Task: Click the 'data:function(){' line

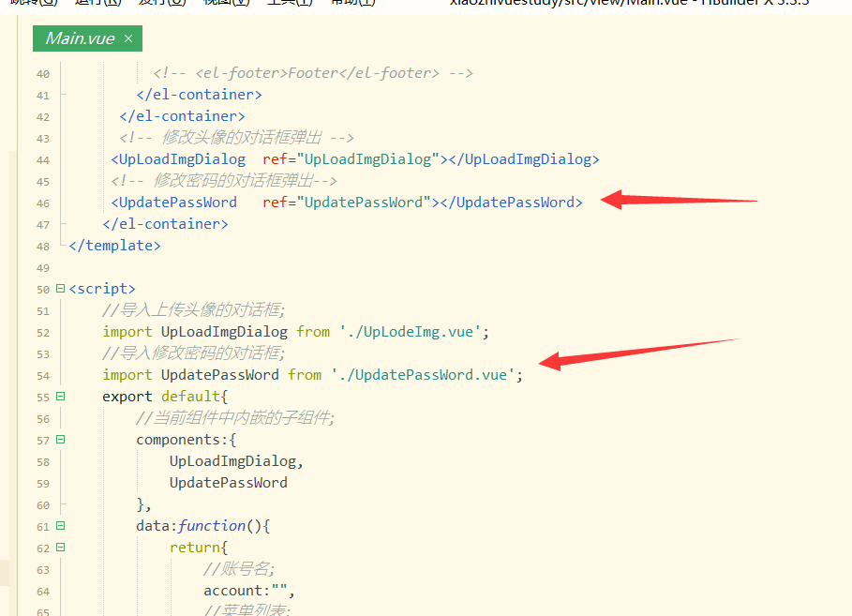Action: [x=203, y=526]
